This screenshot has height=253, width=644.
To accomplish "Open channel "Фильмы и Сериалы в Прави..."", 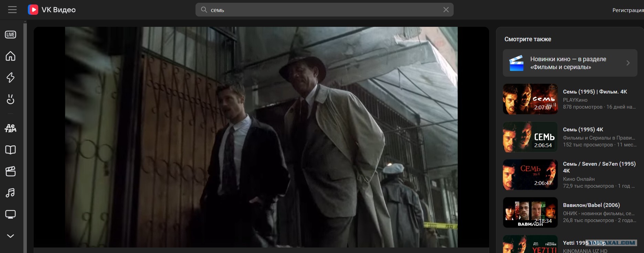I will pyautogui.click(x=599, y=138).
